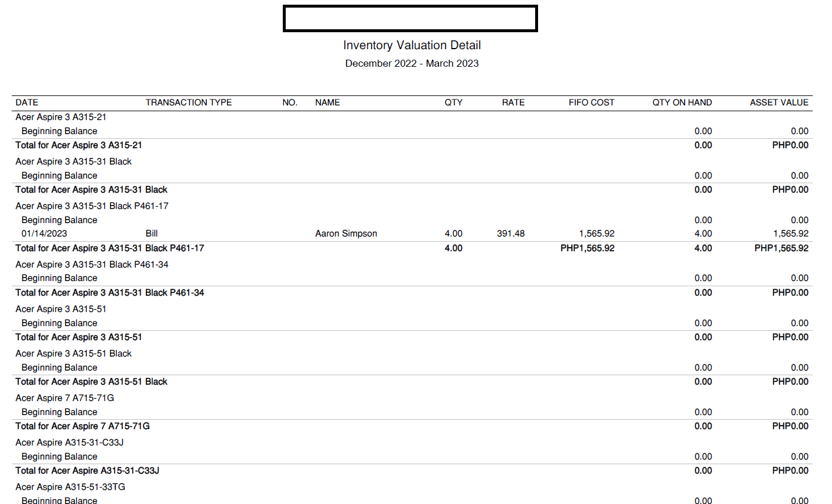
Task: Click the empty company name box
Action: click(410, 18)
